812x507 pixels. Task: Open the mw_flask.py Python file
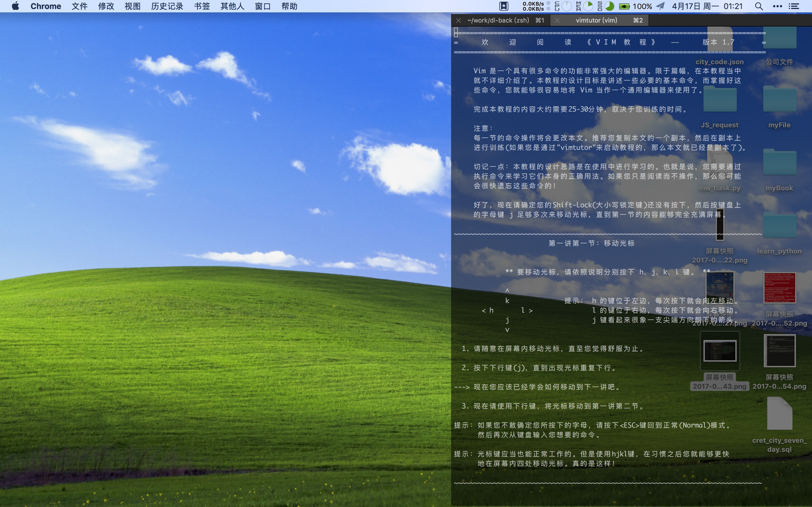720,164
